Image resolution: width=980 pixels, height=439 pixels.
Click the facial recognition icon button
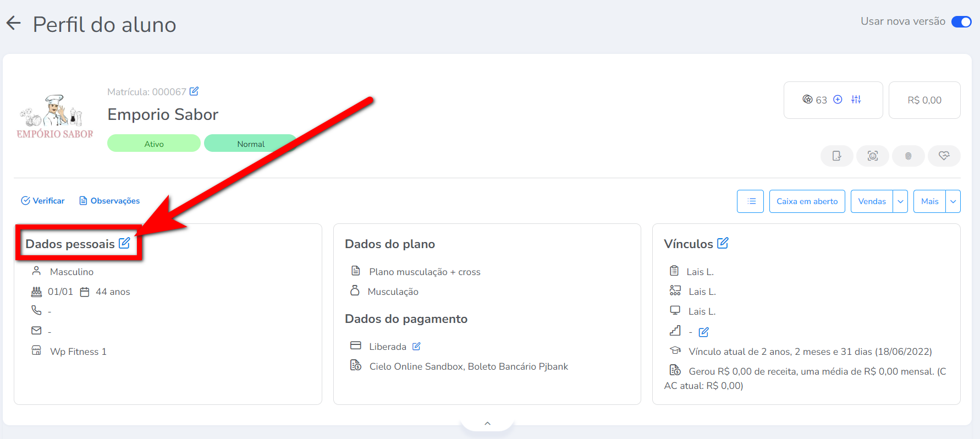(872, 156)
